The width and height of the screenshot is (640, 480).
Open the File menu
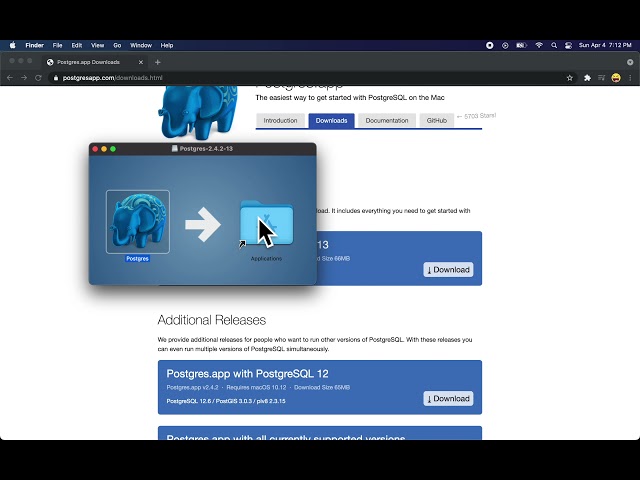[x=58, y=45]
